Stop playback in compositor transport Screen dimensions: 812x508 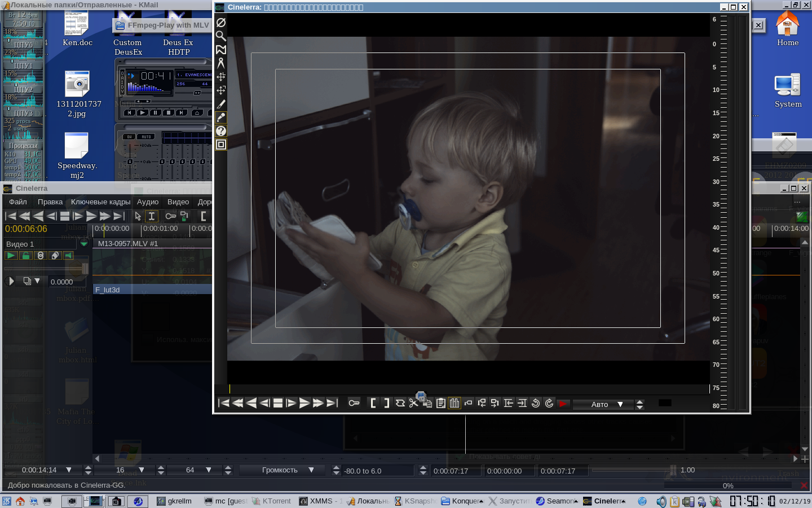click(x=278, y=403)
